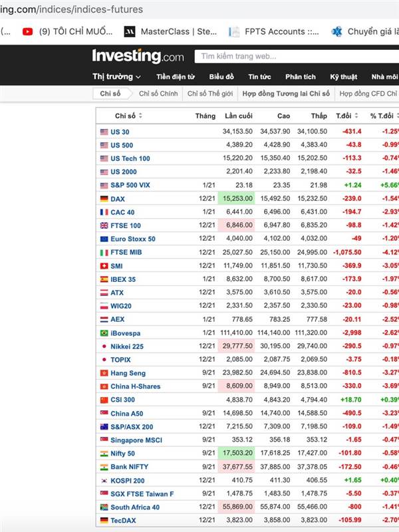Open the Kỹ thuật menu

(344, 76)
